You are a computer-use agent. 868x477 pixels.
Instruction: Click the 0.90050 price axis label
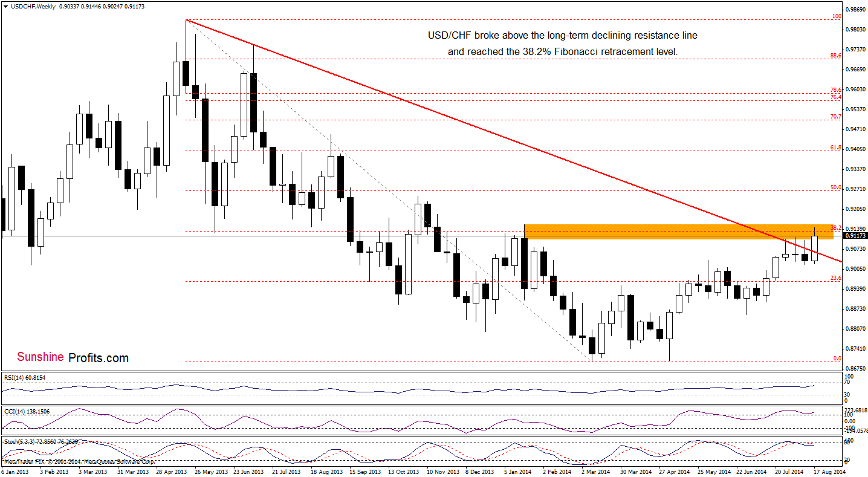pyautogui.click(x=856, y=269)
